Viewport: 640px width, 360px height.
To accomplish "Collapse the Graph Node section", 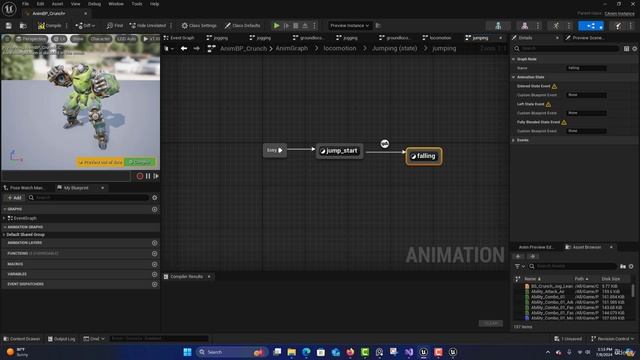I will pyautogui.click(x=514, y=59).
